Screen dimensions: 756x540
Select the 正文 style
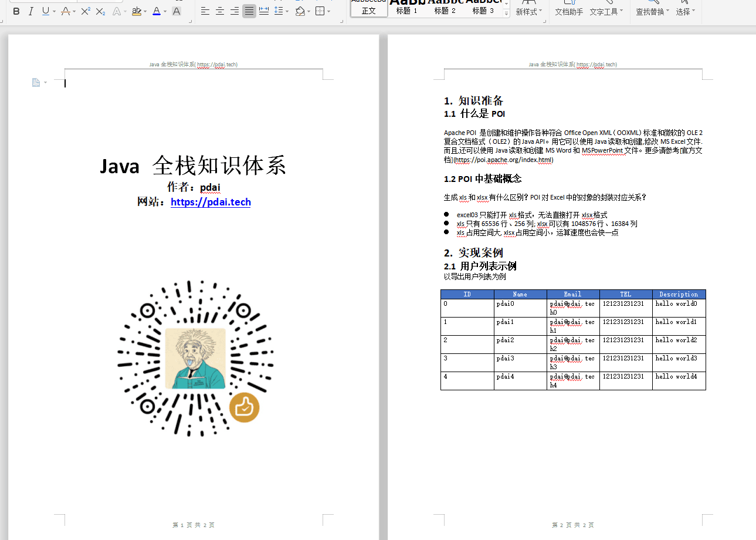click(369, 11)
